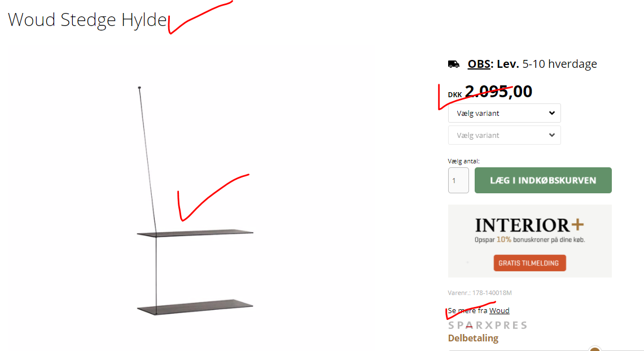Click the Woud Stedge Hylde product image
The image size is (644, 351).
click(195, 201)
